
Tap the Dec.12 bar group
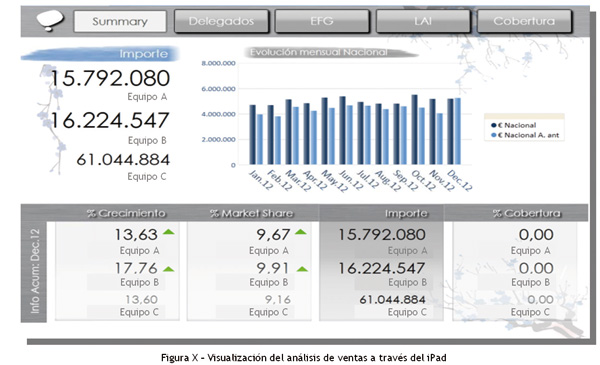tap(454, 131)
